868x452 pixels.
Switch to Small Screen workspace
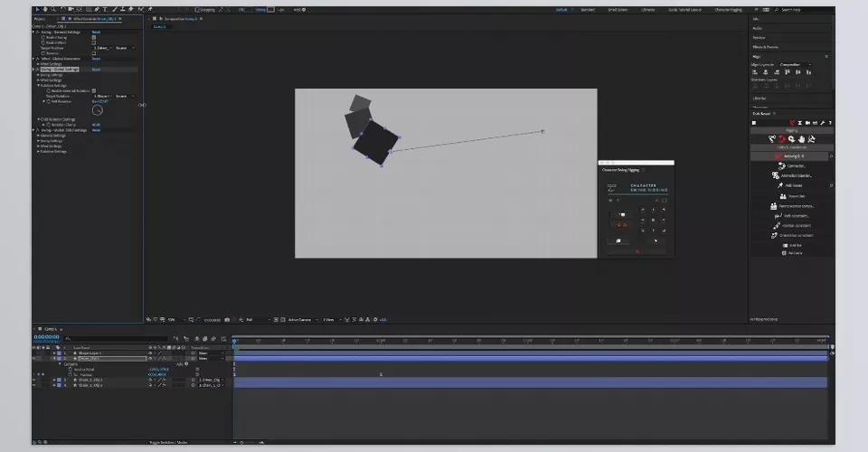point(618,9)
